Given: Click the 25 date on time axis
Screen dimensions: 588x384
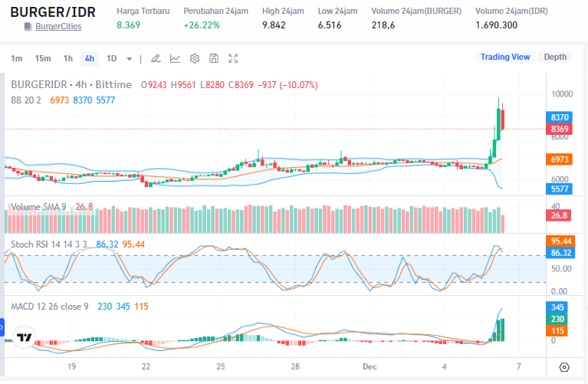Looking at the screenshot, I should click(221, 366).
